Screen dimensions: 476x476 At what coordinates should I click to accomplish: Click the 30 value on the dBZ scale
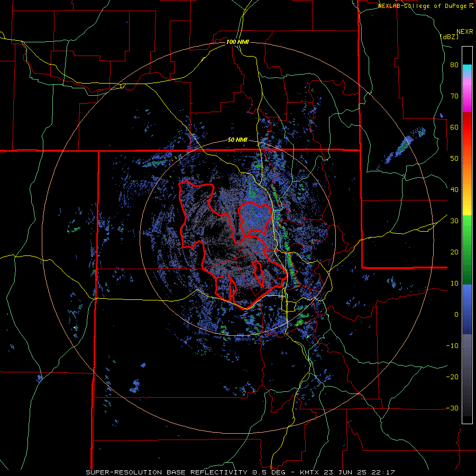(x=454, y=221)
